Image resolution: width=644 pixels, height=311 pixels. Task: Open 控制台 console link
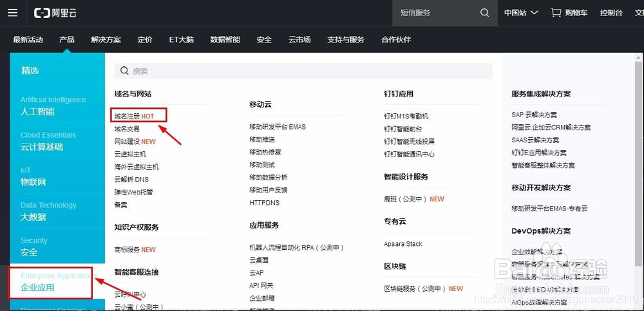[611, 13]
